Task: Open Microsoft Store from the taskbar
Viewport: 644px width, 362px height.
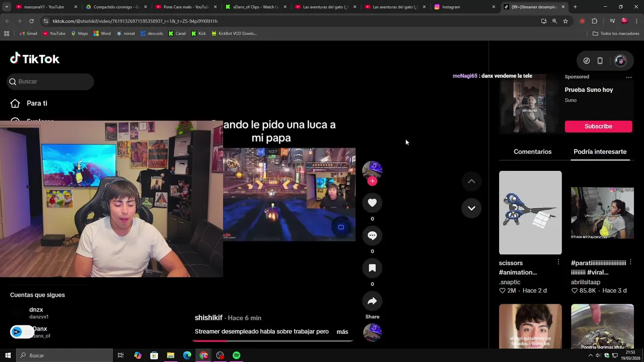Action: [x=154, y=355]
